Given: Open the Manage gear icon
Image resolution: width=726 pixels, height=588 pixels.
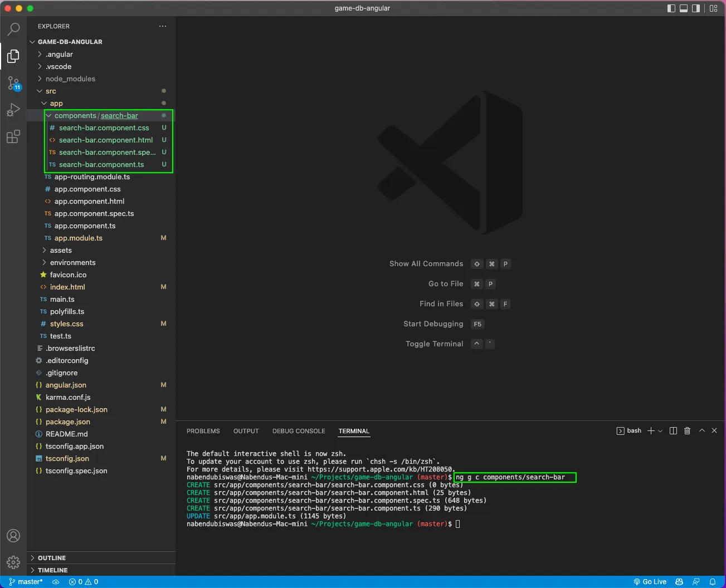Looking at the screenshot, I should coord(13,562).
